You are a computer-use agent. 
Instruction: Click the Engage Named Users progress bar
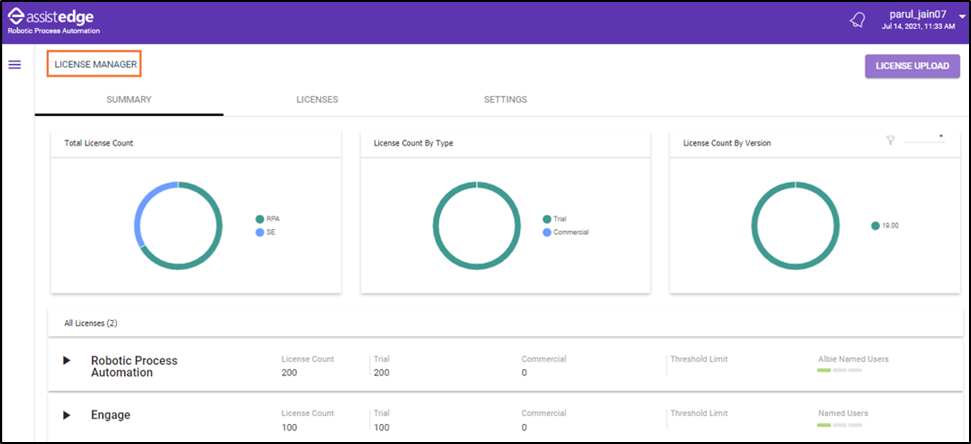[839, 425]
